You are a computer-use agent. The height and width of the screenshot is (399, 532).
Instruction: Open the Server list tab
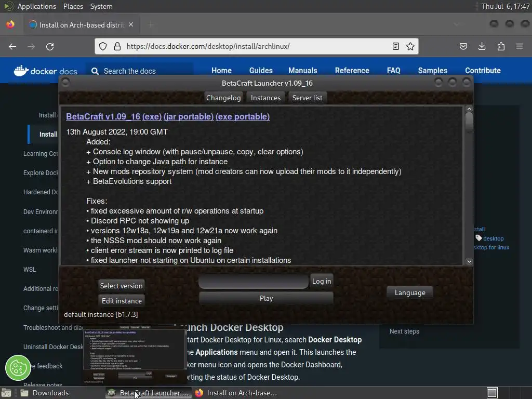(x=308, y=98)
